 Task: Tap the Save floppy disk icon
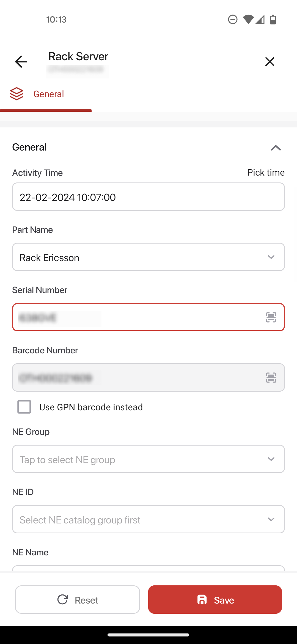(x=202, y=599)
